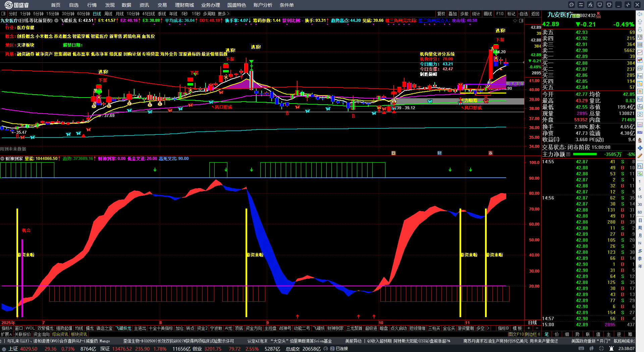The width and height of the screenshot is (644, 352).
Task: Toggle 多股 multi-stock view
Action: click(x=464, y=14)
